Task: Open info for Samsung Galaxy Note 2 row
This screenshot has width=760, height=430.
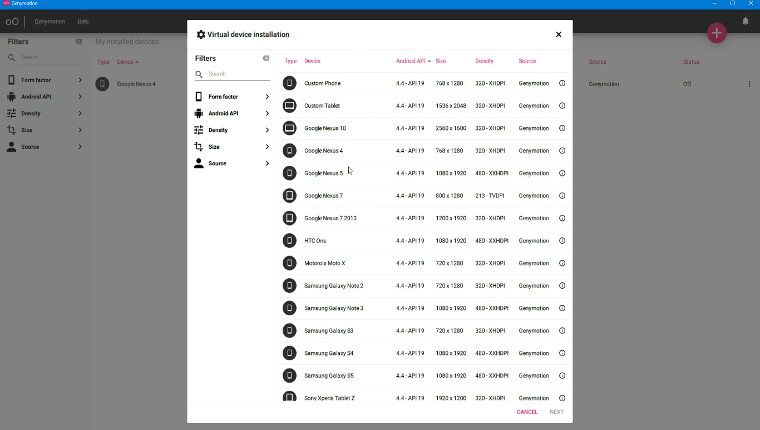Action: click(562, 286)
